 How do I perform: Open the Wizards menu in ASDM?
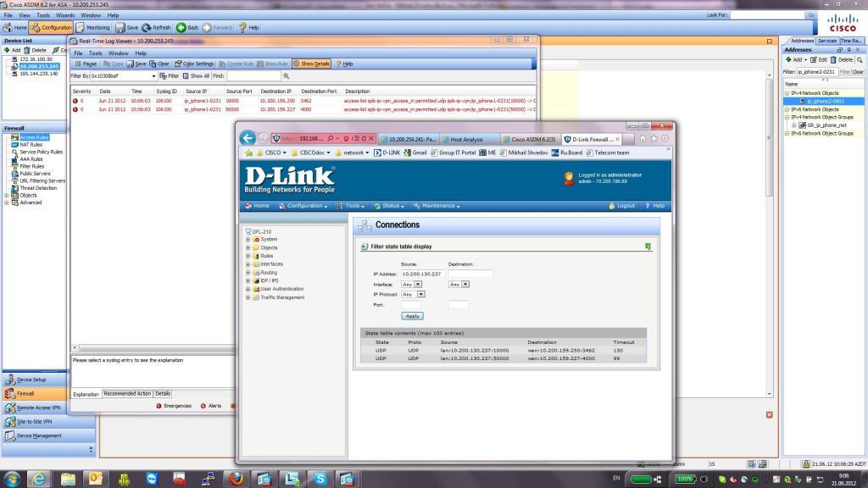[x=64, y=15]
